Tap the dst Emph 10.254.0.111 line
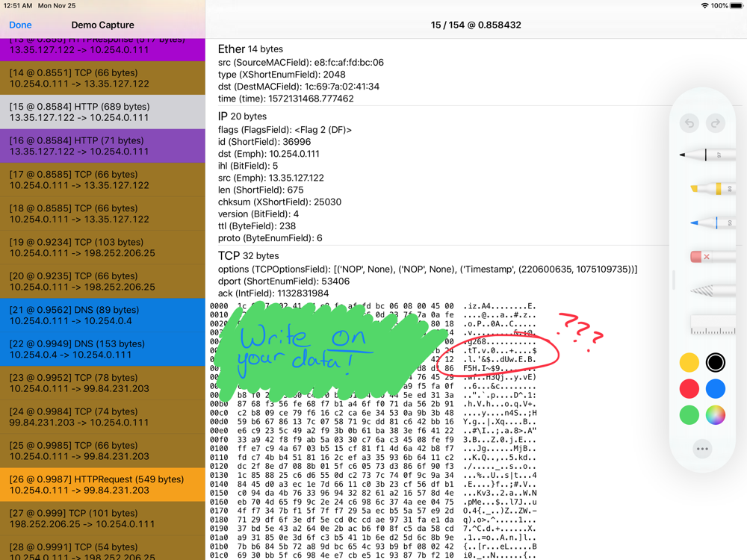 pyautogui.click(x=268, y=154)
